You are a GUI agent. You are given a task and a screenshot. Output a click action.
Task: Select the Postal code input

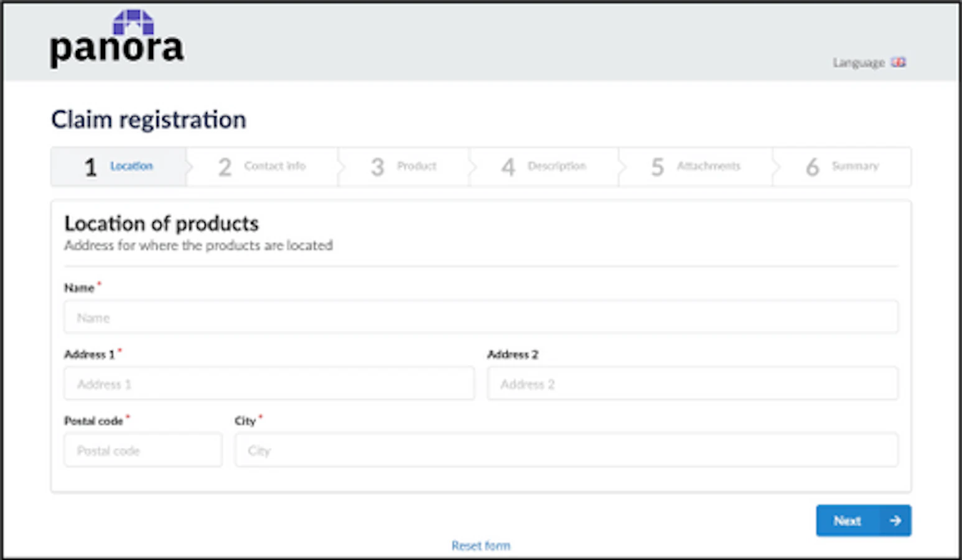(x=143, y=450)
